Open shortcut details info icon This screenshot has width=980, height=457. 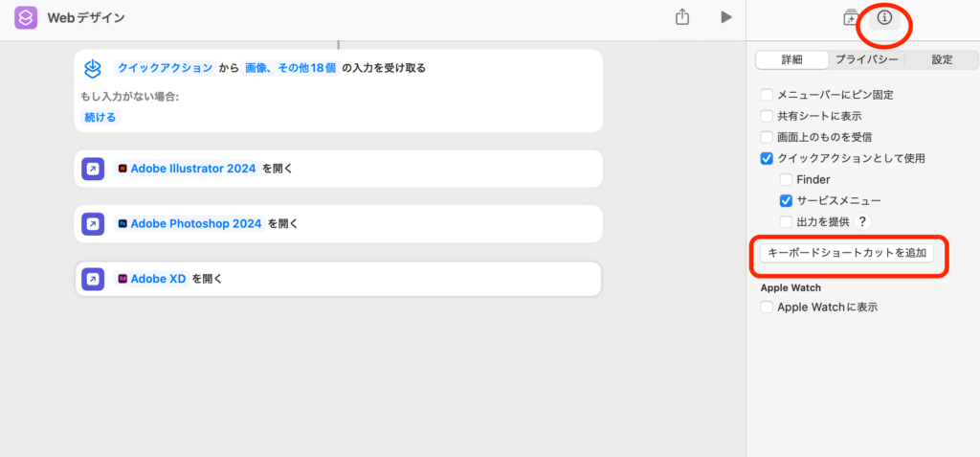click(884, 17)
